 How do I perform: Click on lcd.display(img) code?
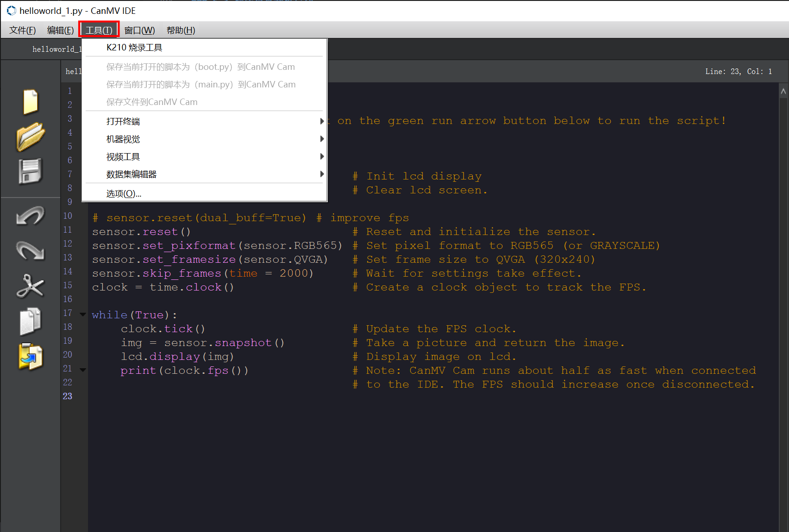177,356
